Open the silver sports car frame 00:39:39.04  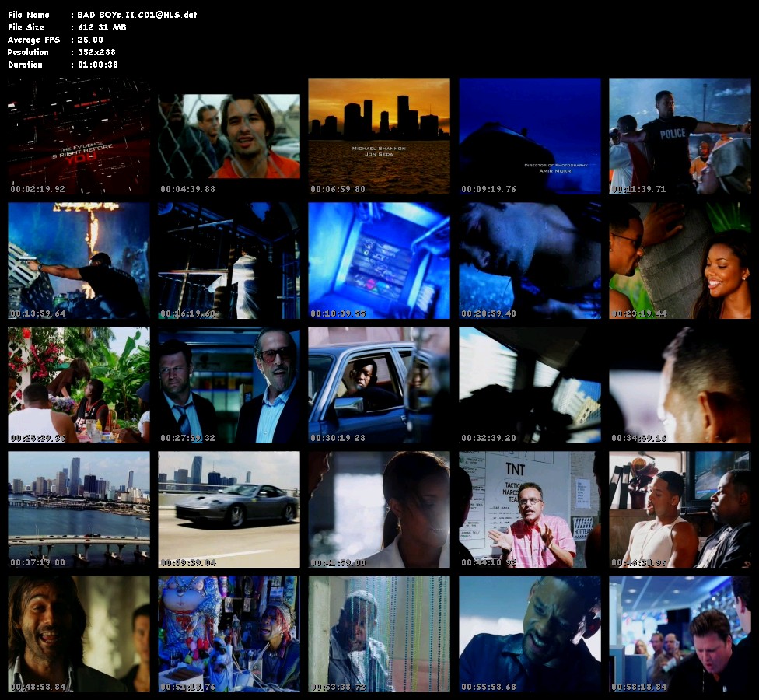(229, 509)
